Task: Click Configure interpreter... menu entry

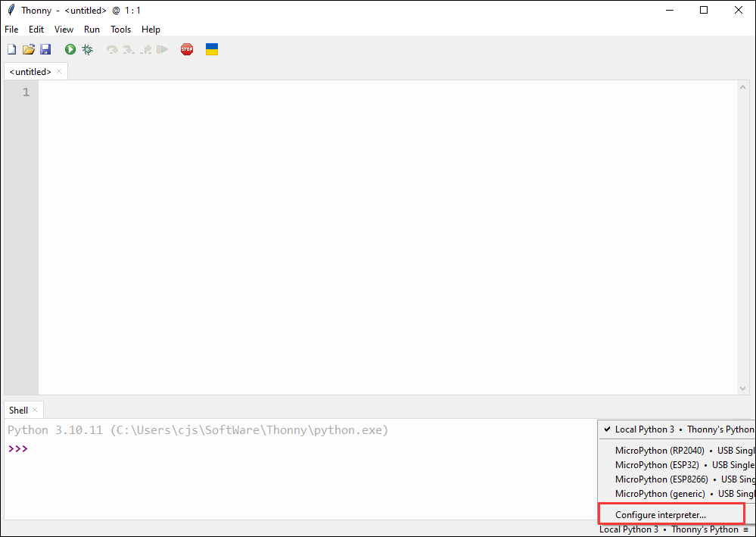Action: tap(660, 515)
